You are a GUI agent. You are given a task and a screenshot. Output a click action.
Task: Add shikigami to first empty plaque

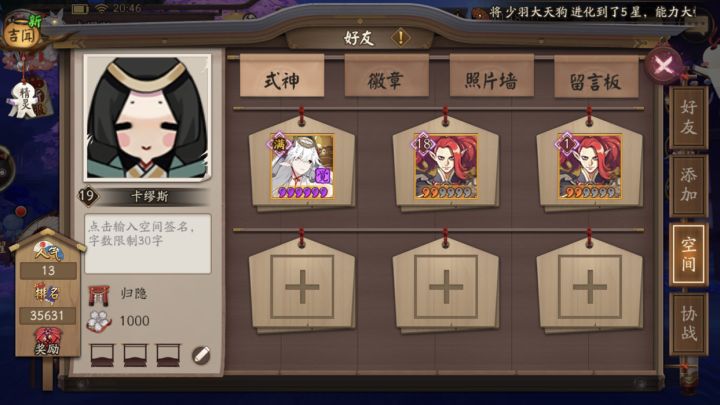(302, 287)
